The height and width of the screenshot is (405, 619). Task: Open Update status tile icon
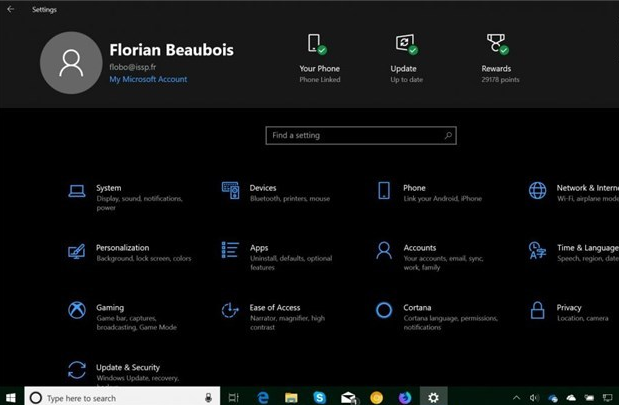pos(406,44)
